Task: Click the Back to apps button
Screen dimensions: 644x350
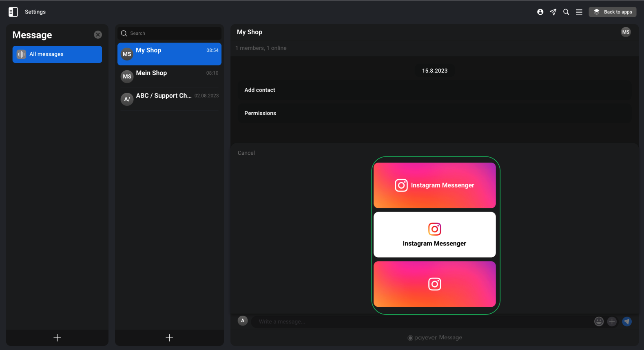Action: coord(613,12)
